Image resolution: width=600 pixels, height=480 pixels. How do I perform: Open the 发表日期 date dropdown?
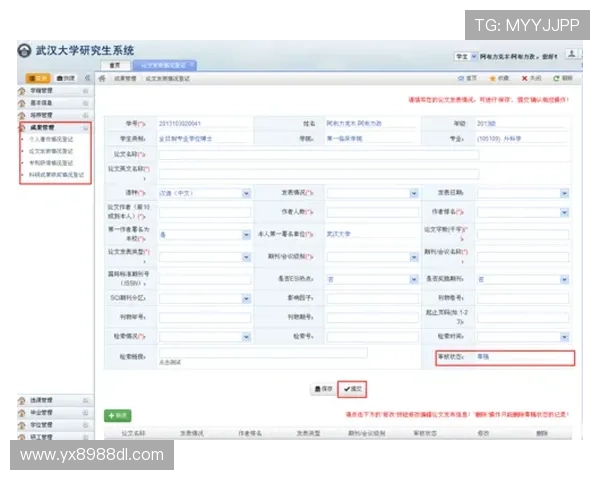(x=564, y=193)
